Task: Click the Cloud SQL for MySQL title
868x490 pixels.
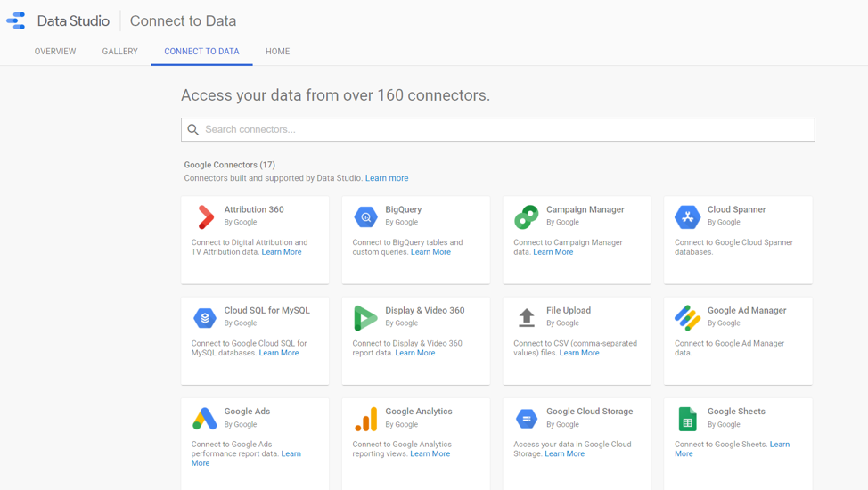Action: pyautogui.click(x=266, y=311)
